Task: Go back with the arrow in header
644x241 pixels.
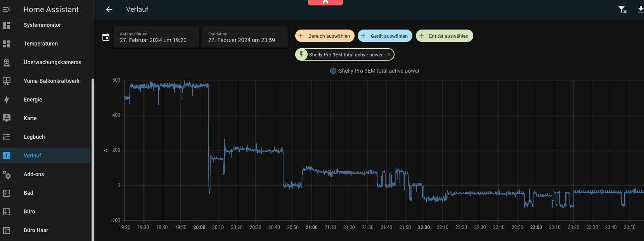Action: [109, 9]
